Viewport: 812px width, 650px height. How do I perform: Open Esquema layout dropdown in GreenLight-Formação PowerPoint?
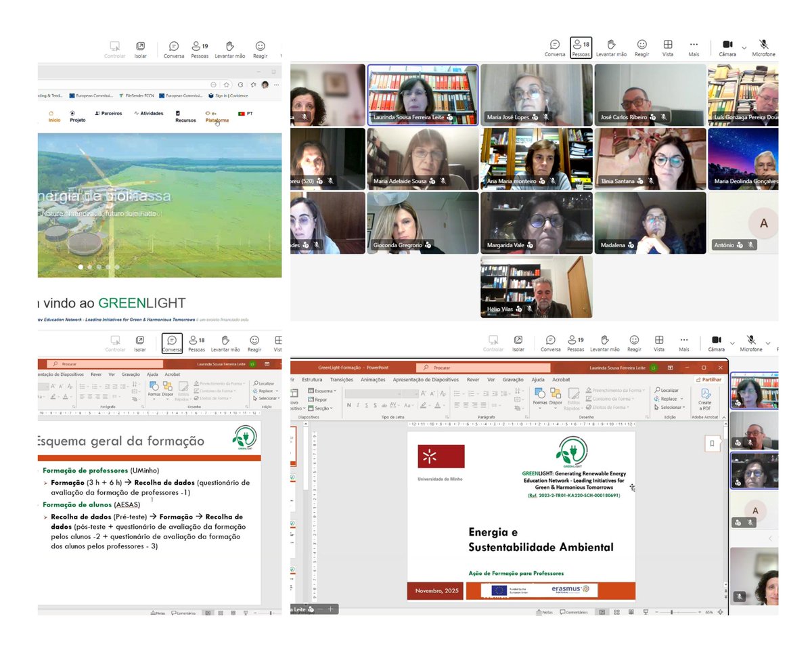click(x=321, y=391)
